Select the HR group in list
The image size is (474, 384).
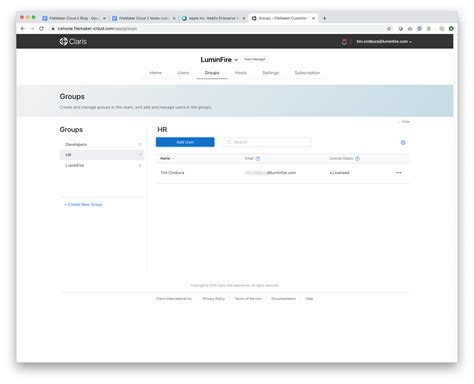102,155
